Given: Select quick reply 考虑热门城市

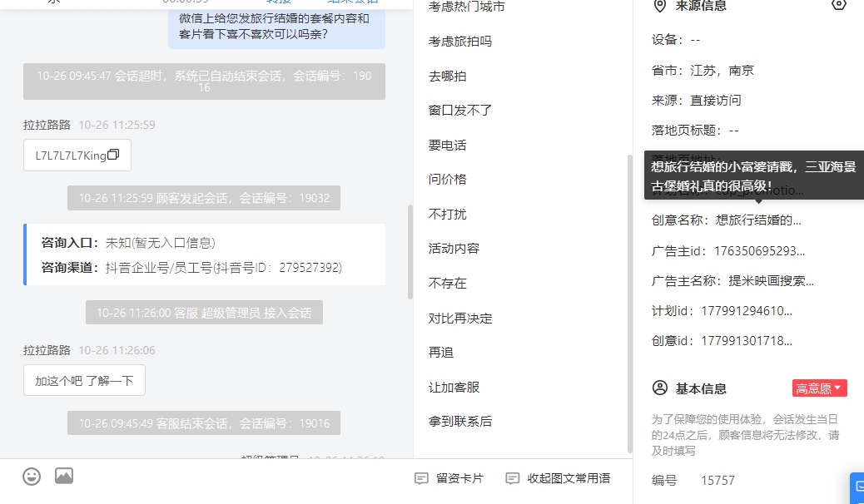Looking at the screenshot, I should click(467, 7).
